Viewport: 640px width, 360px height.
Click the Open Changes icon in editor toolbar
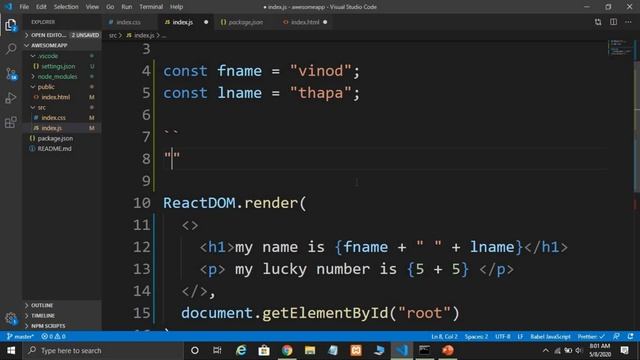pos(598,22)
